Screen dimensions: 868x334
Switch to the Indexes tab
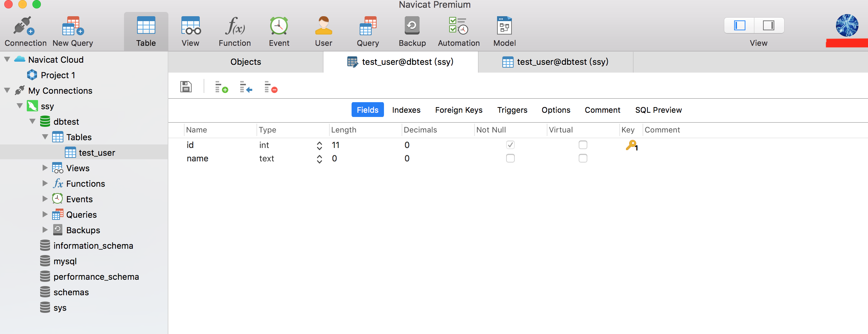click(x=406, y=110)
